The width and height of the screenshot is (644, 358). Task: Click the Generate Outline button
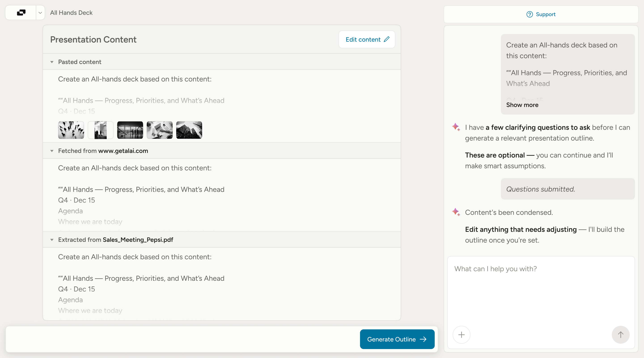397,339
